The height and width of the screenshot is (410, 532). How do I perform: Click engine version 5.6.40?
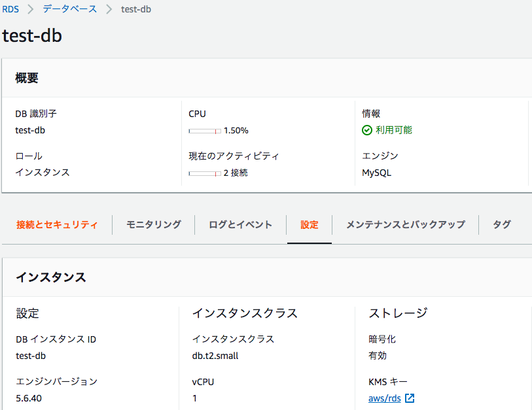click(29, 398)
